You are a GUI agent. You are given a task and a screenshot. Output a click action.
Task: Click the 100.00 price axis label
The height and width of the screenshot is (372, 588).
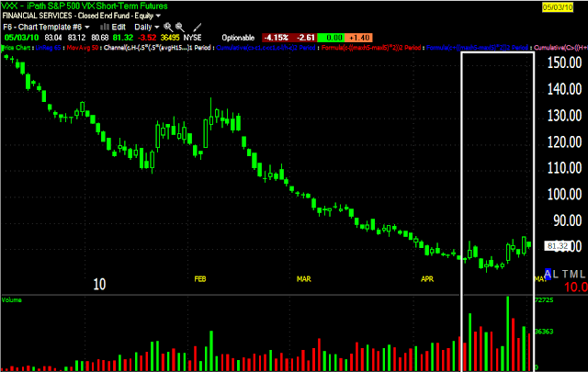[565, 194]
